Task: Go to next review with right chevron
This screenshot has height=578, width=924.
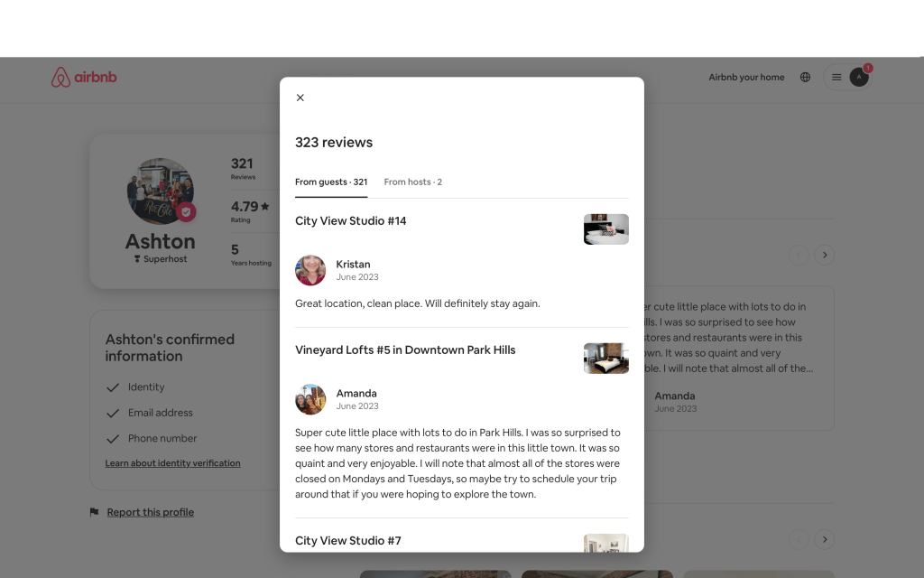Action: (x=825, y=255)
